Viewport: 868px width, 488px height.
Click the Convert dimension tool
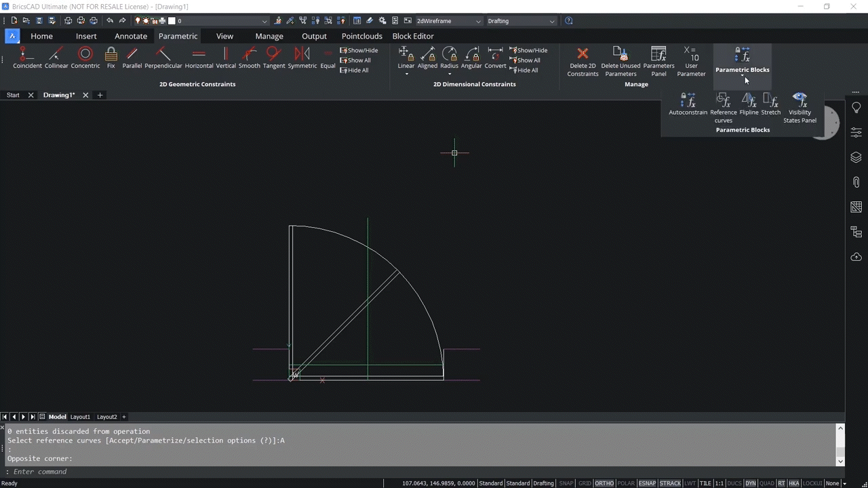[495, 58]
